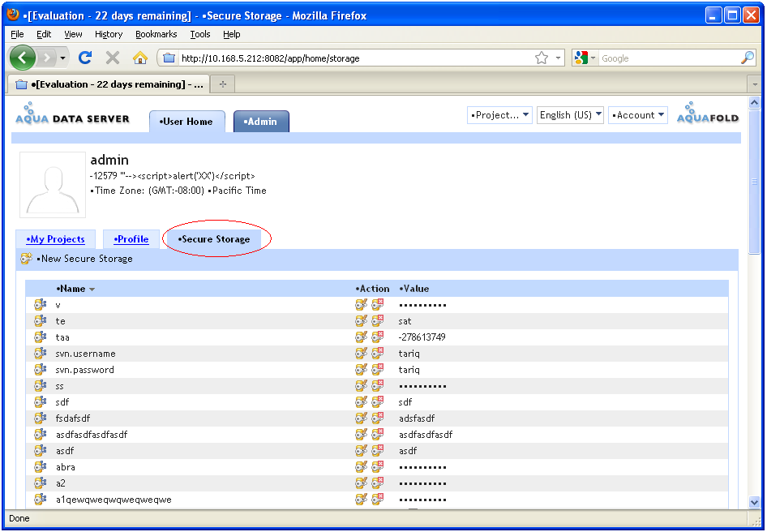This screenshot has width=767, height=532.
Task: Open a new browser tab
Action: tap(223, 84)
